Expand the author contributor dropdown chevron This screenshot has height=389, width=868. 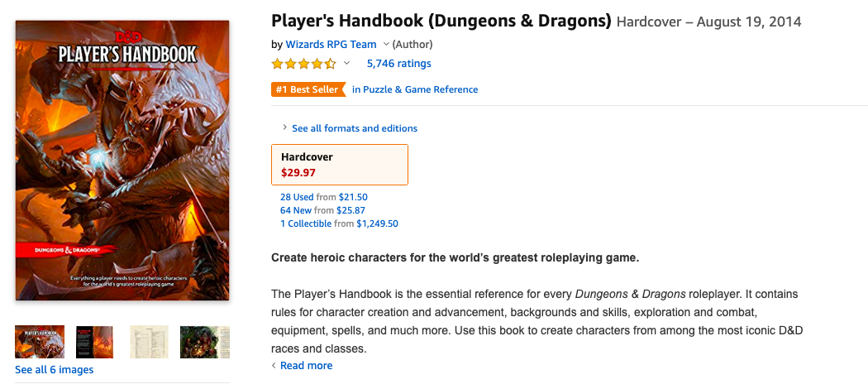pyautogui.click(x=386, y=45)
